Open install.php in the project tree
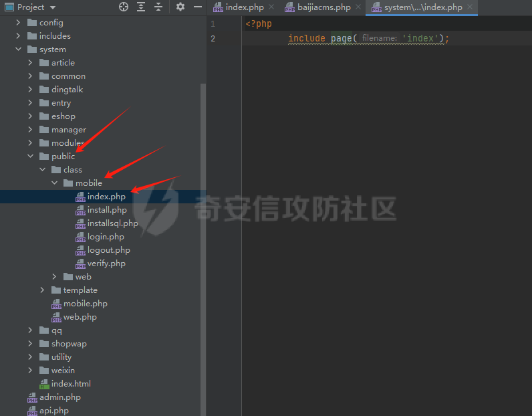 [x=106, y=210]
